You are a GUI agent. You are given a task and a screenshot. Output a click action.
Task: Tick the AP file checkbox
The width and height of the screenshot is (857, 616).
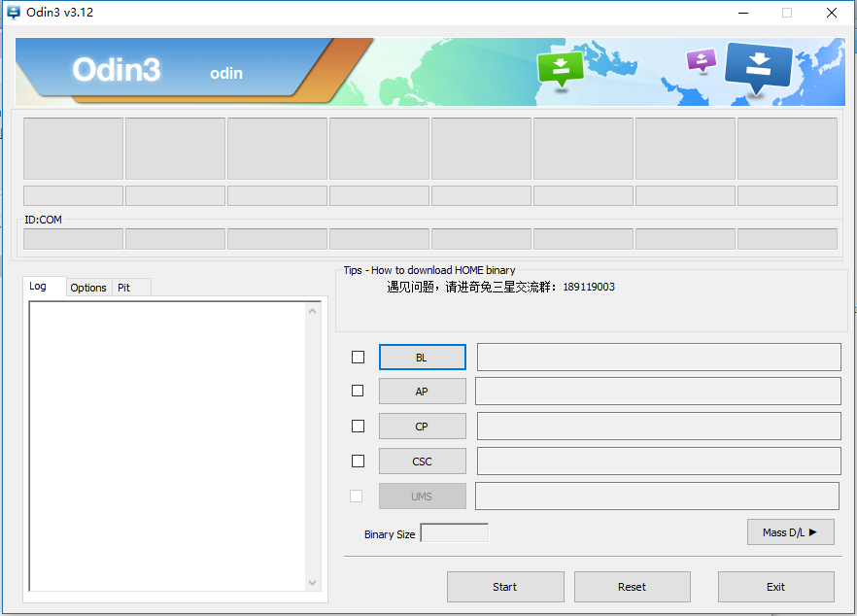(358, 391)
